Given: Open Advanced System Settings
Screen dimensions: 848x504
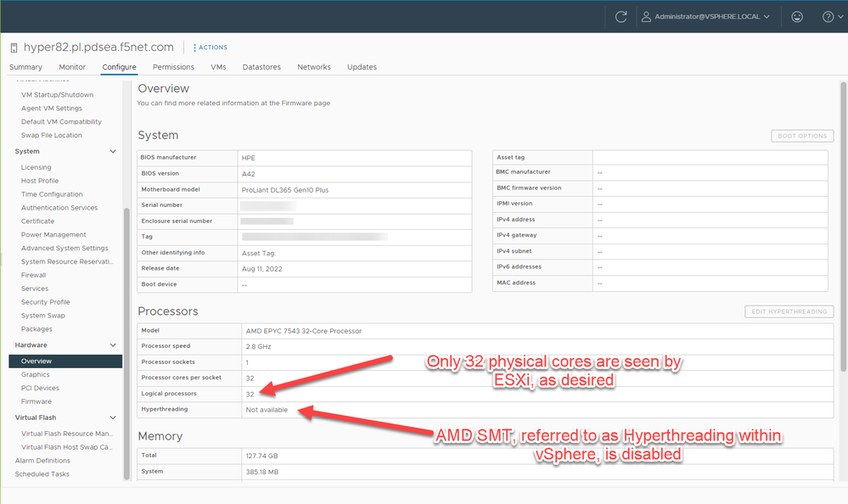Looking at the screenshot, I should (x=65, y=248).
